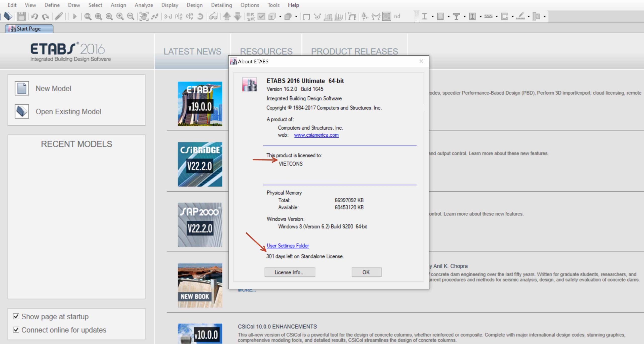Switch to 3-d view icon

(168, 17)
